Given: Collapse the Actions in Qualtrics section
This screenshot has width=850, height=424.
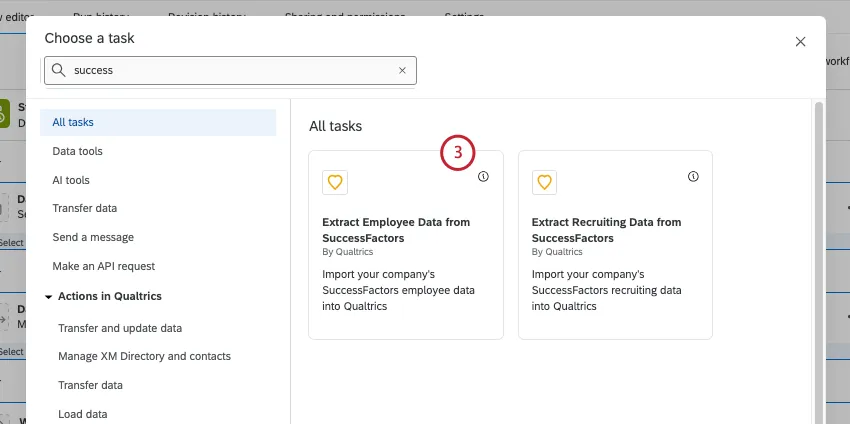Looking at the screenshot, I should (x=48, y=297).
